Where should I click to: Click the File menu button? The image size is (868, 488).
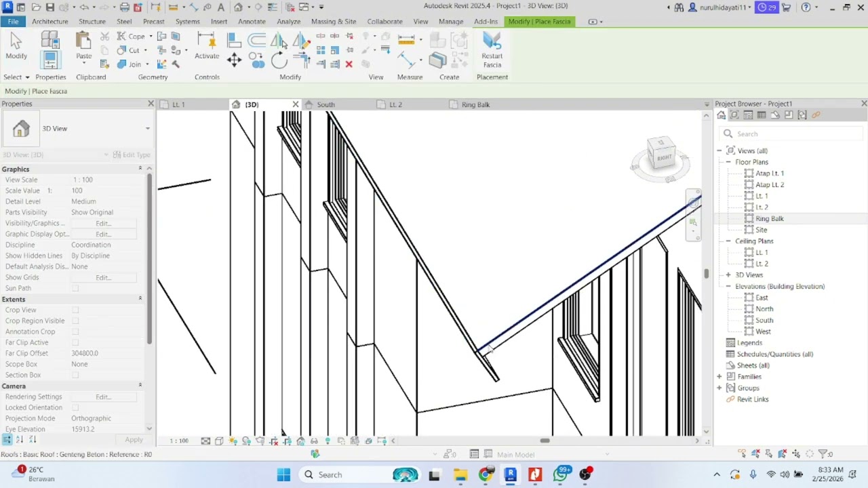tap(13, 22)
